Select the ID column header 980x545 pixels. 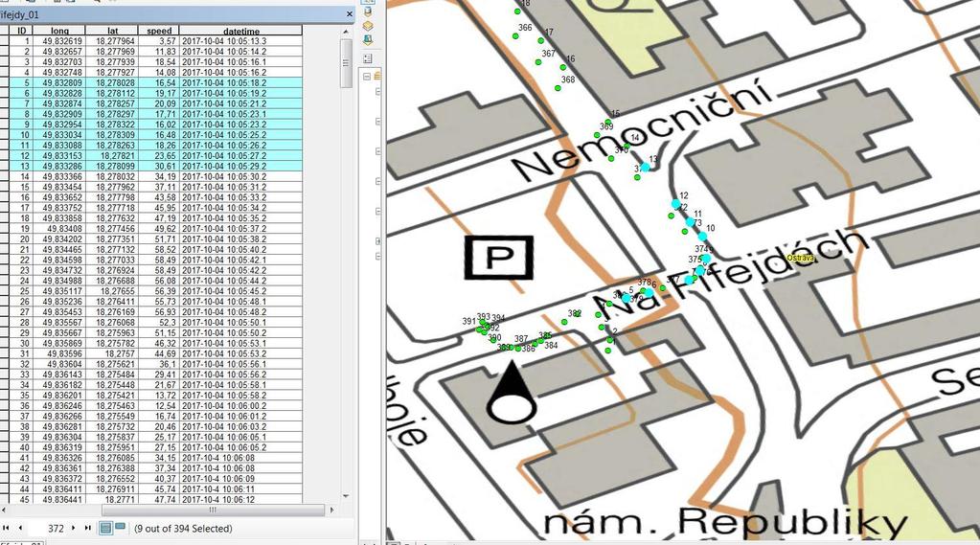click(x=21, y=31)
